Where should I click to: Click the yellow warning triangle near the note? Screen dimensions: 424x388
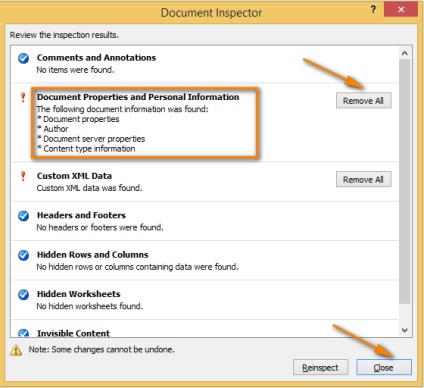click(16, 350)
